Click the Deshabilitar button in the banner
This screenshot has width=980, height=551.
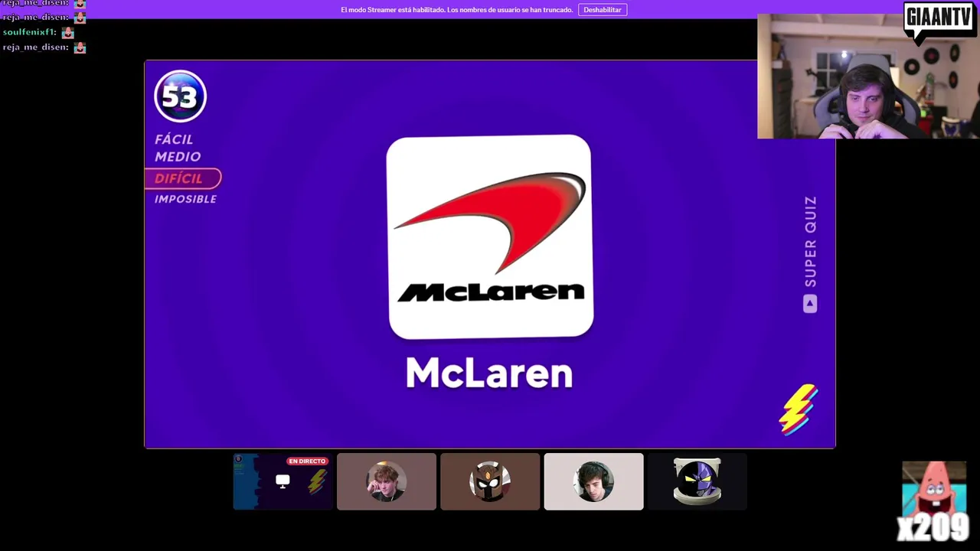[x=603, y=10]
